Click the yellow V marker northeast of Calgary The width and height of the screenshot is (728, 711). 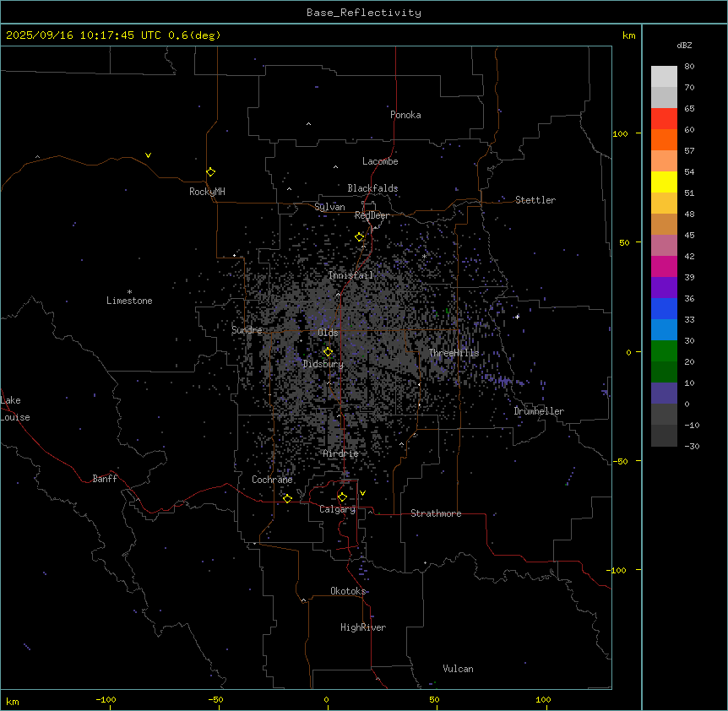362,493
